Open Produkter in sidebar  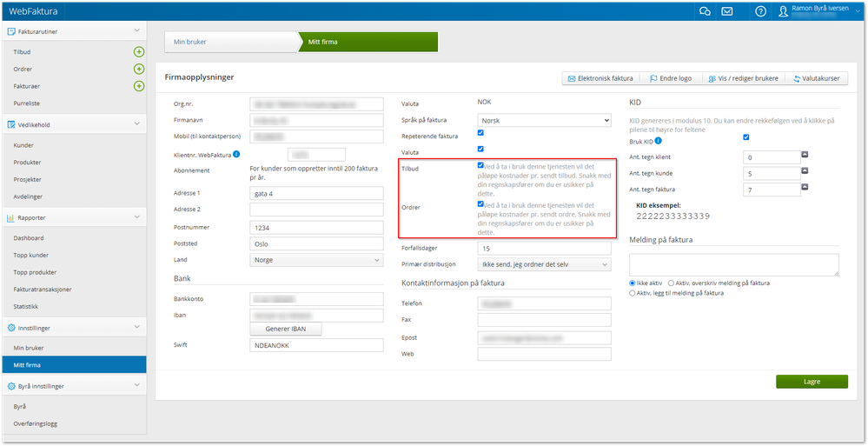(x=27, y=163)
